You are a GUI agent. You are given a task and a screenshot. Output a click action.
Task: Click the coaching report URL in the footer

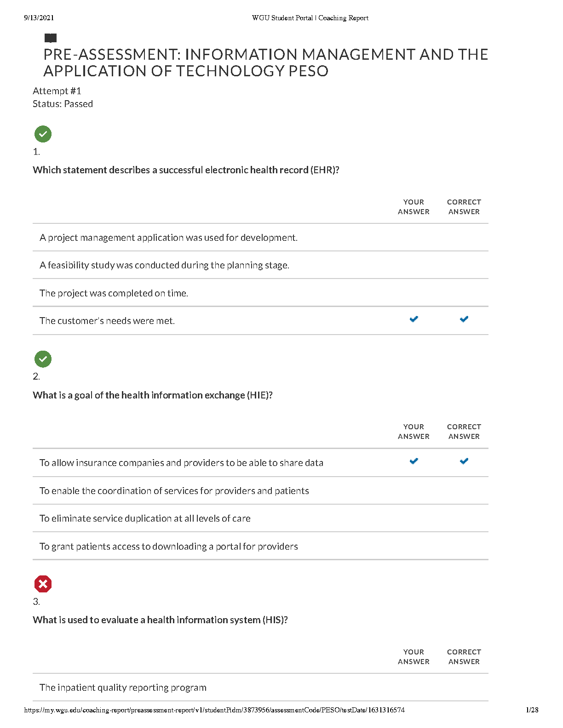tap(214, 710)
